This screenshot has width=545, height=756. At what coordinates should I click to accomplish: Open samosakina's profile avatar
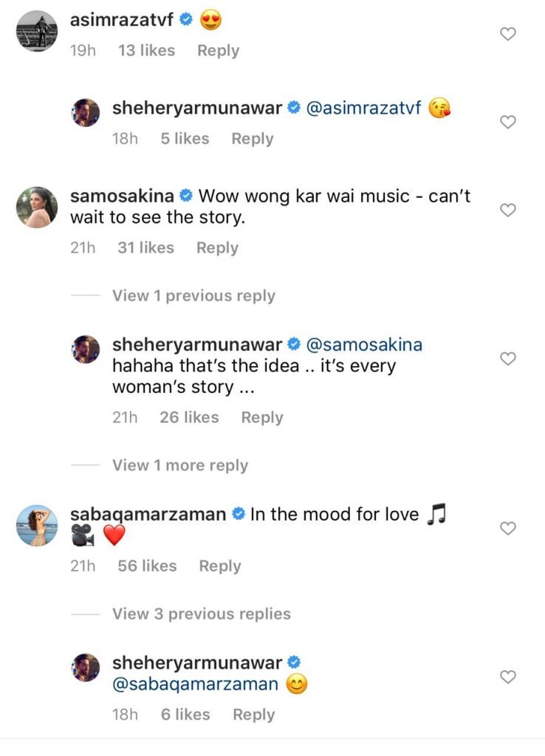click(x=36, y=209)
